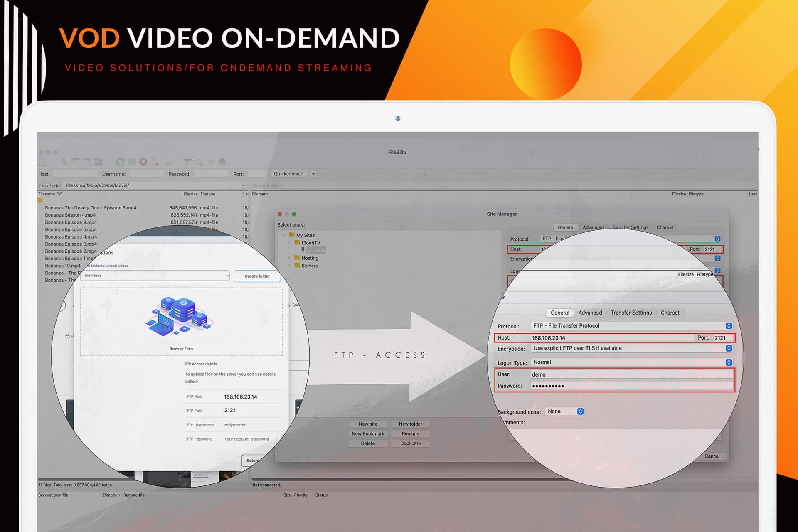The image size is (798, 532).
Task: Select the TvCloud site entry
Action: [x=316, y=250]
